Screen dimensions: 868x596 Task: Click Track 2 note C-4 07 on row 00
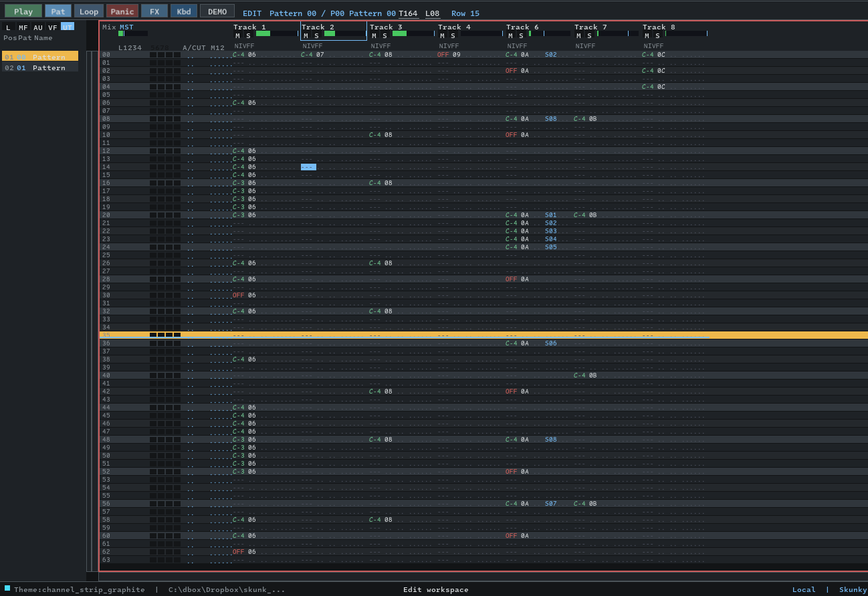312,55
